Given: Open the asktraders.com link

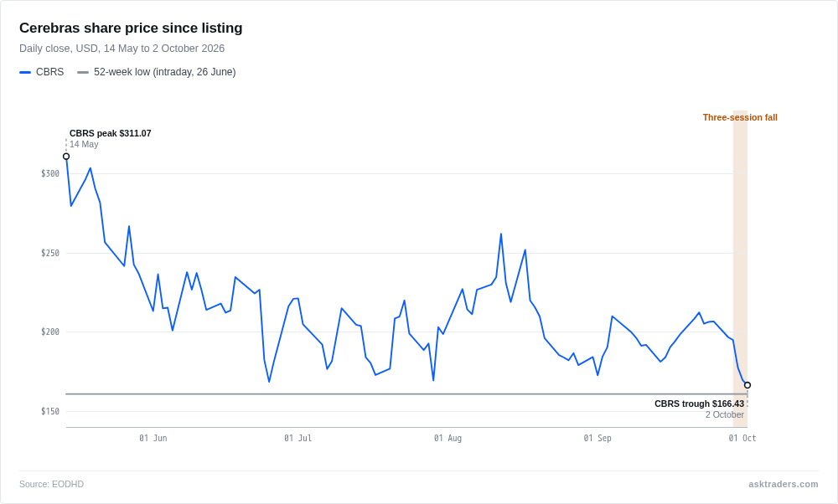Looking at the screenshot, I should point(783,484).
